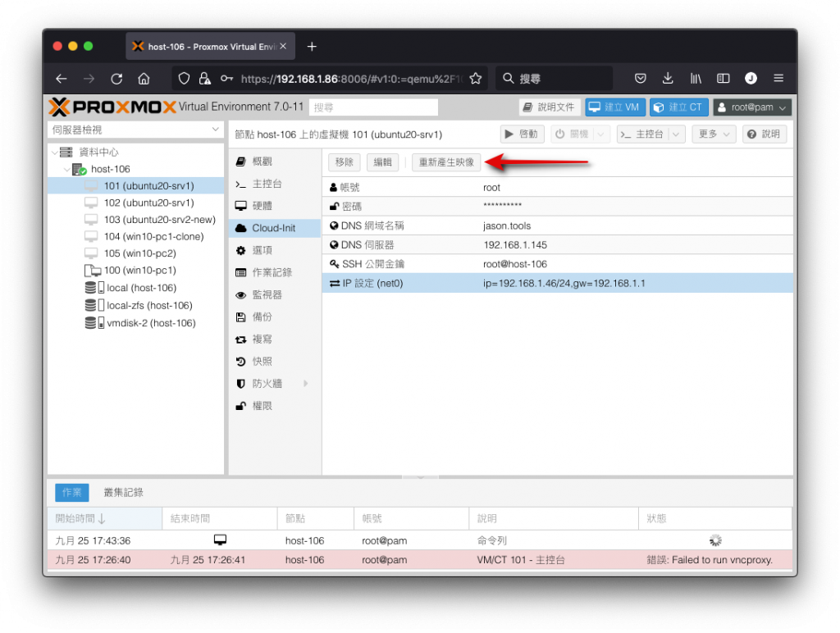Click the 關機 shutdown button
The height and width of the screenshot is (633, 840).
click(572, 134)
